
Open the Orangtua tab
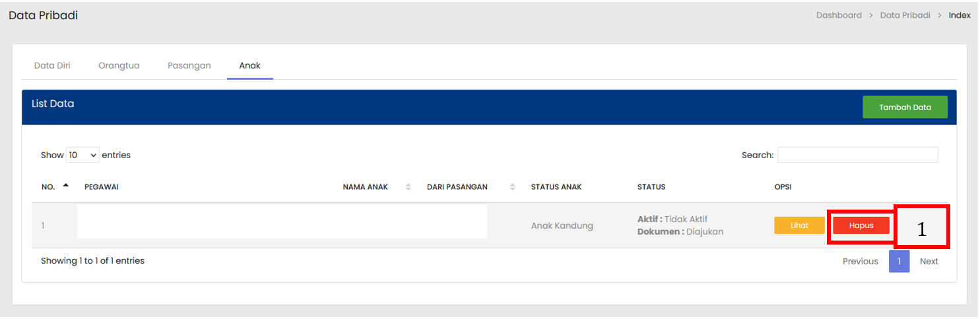(x=119, y=66)
